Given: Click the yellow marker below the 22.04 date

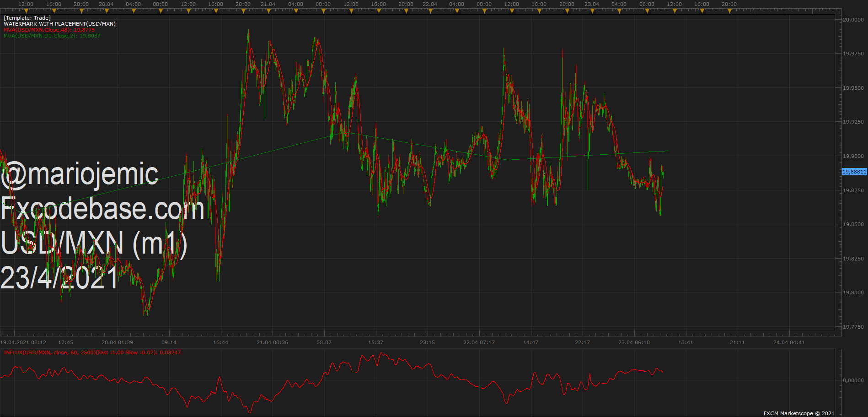Looking at the screenshot, I should point(430,11).
